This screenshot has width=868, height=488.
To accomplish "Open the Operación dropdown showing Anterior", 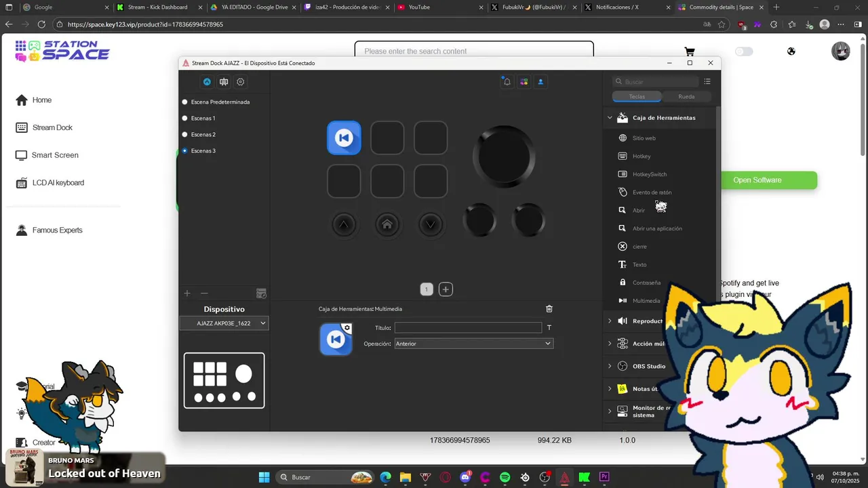I will coord(473,344).
